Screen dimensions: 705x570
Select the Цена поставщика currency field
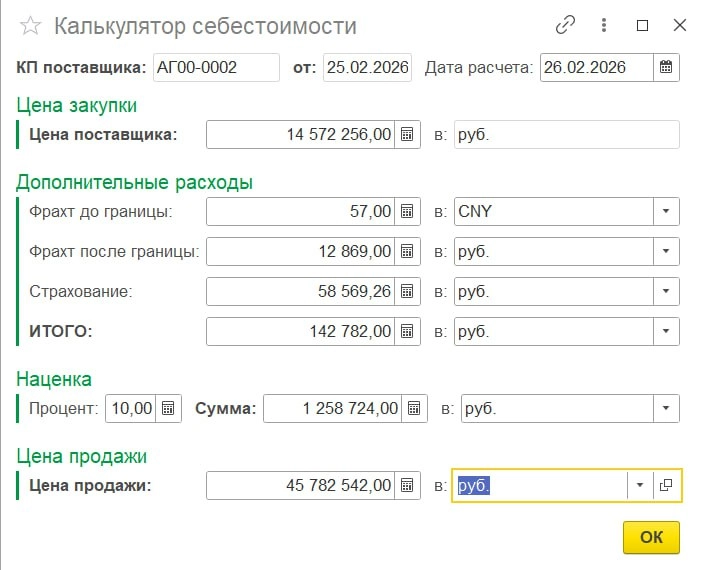pos(567,134)
